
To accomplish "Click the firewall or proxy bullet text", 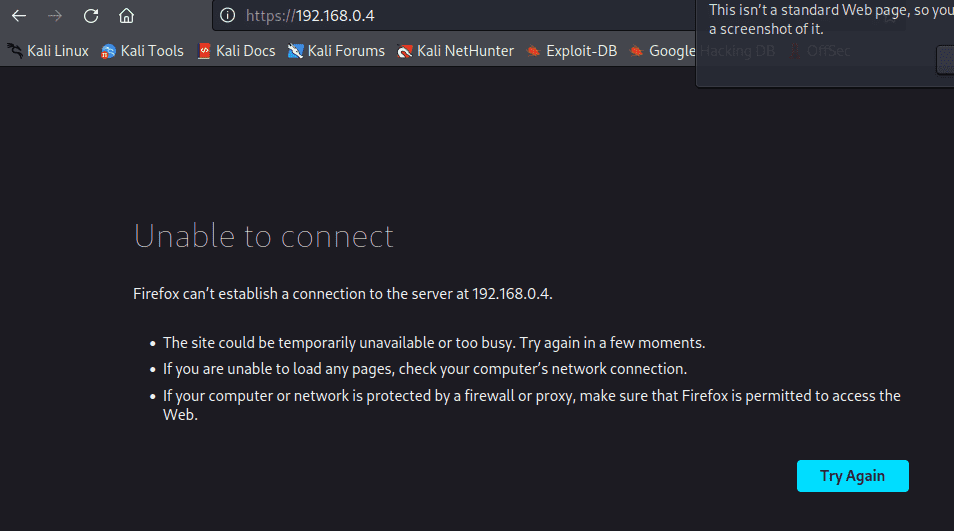I will 532,405.
